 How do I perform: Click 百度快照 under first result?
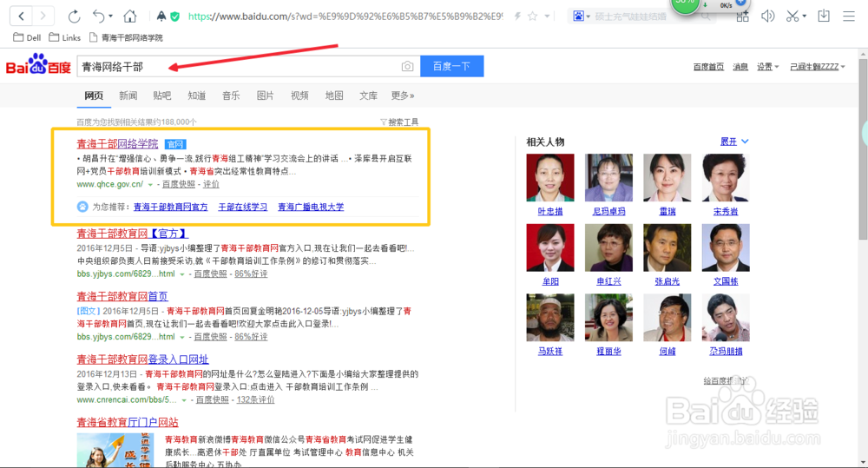[x=178, y=184]
